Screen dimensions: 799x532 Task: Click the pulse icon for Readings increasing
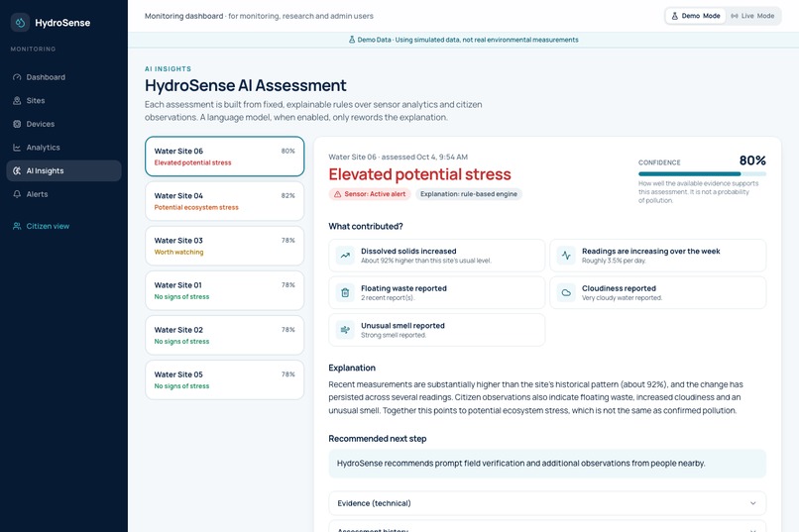point(566,256)
